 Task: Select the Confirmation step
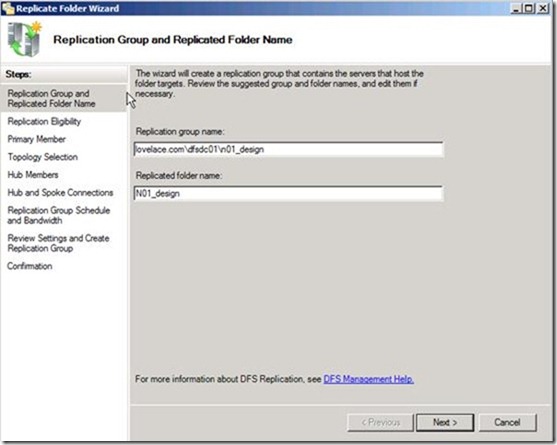(30, 266)
